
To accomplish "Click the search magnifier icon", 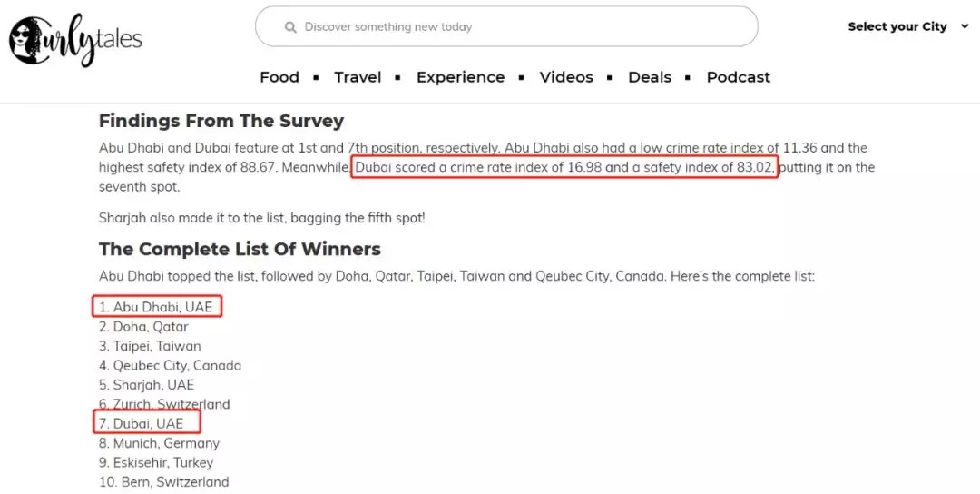I will coord(290,27).
